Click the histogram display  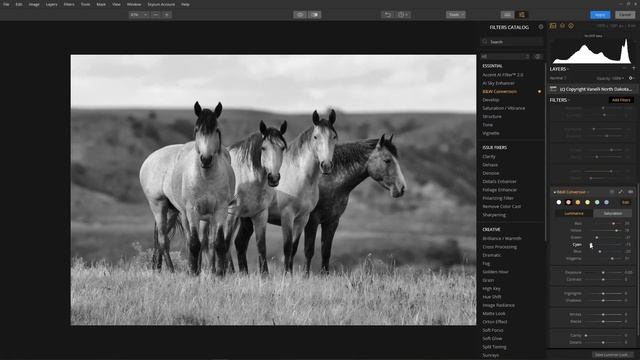coord(592,50)
